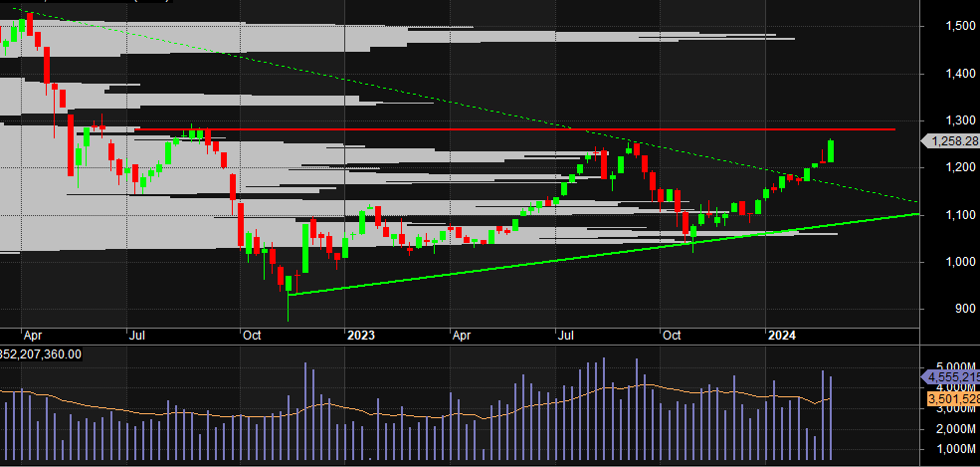Click the orange 3,501,528 volume average label
The width and height of the screenshot is (980, 467).
952,399
